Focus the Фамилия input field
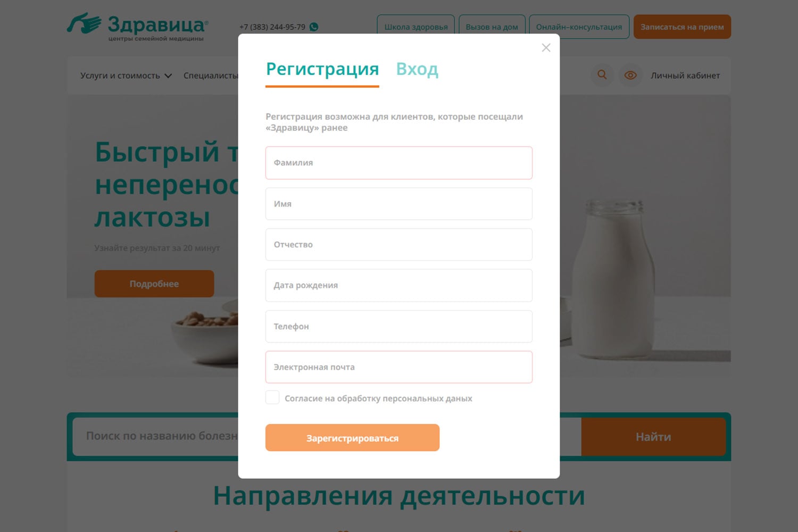 coord(399,163)
